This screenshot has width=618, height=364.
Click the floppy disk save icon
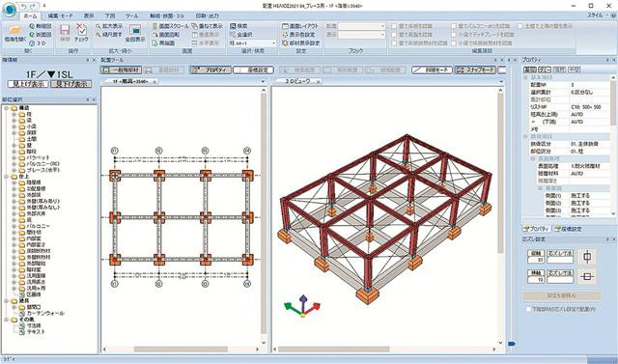coord(65,30)
